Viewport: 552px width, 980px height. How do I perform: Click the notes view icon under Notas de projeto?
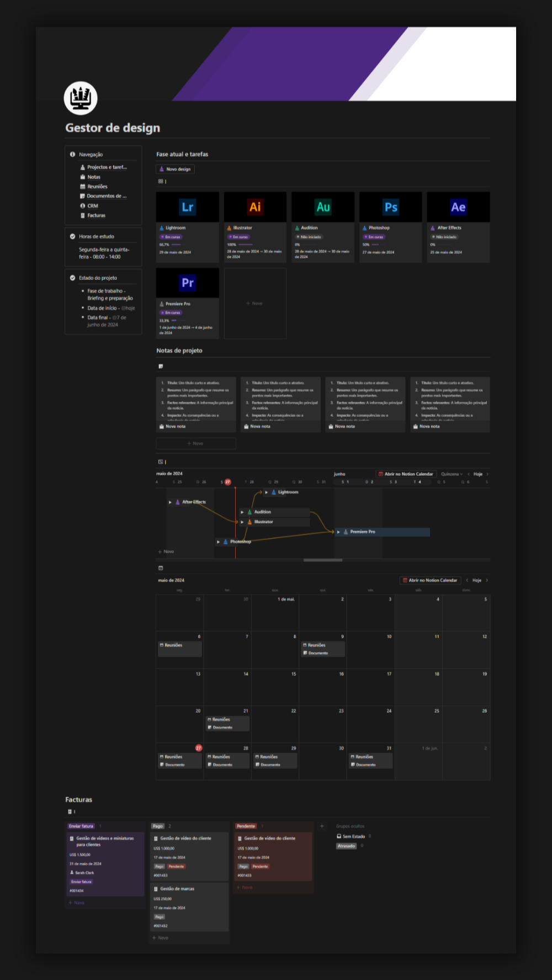tap(161, 366)
